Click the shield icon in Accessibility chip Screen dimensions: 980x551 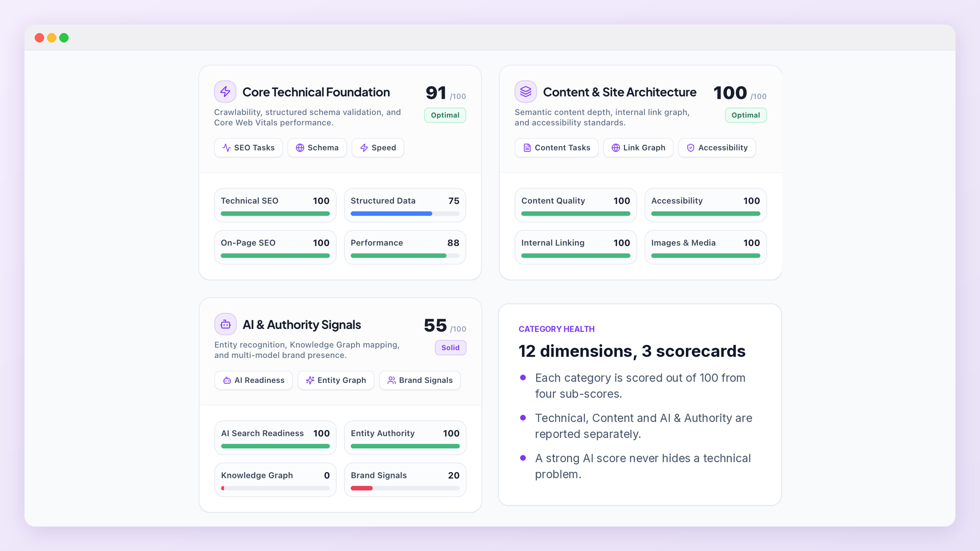coord(690,148)
